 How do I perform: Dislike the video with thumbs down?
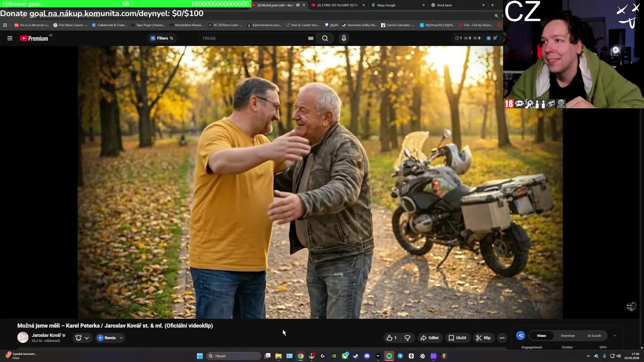(408, 338)
